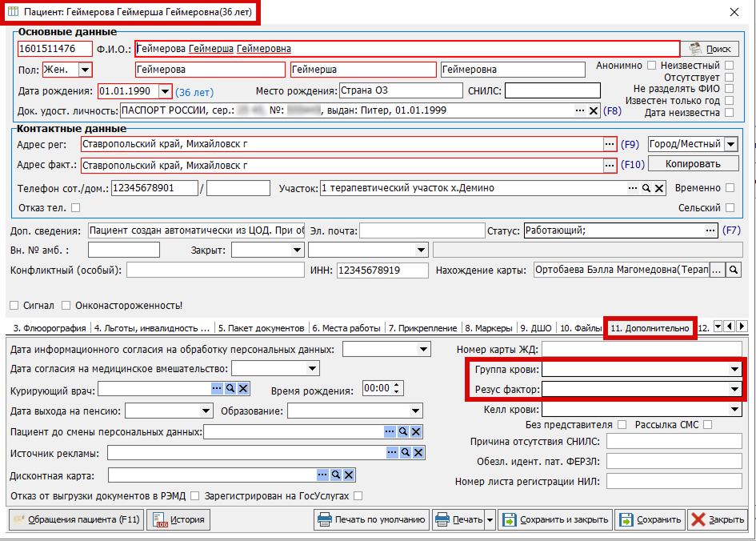Expand Город/Местный dropdown
This screenshot has width=756, height=541.
(731, 144)
